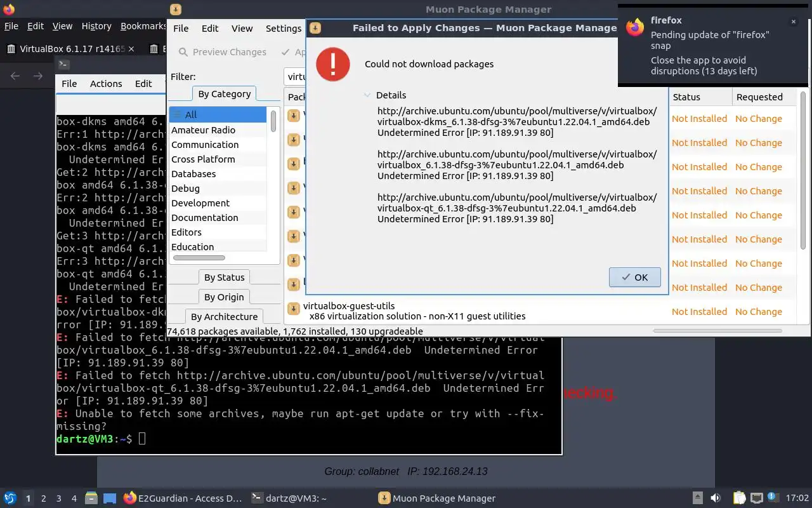Click the Firefox icon in the notification
812x508 pixels.
click(x=635, y=27)
